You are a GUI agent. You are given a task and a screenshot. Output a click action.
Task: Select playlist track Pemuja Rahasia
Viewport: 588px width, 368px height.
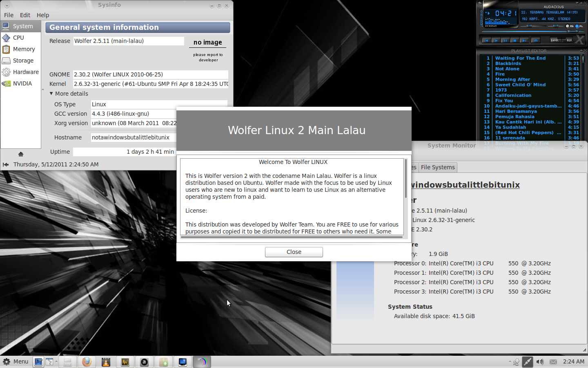[x=514, y=117]
